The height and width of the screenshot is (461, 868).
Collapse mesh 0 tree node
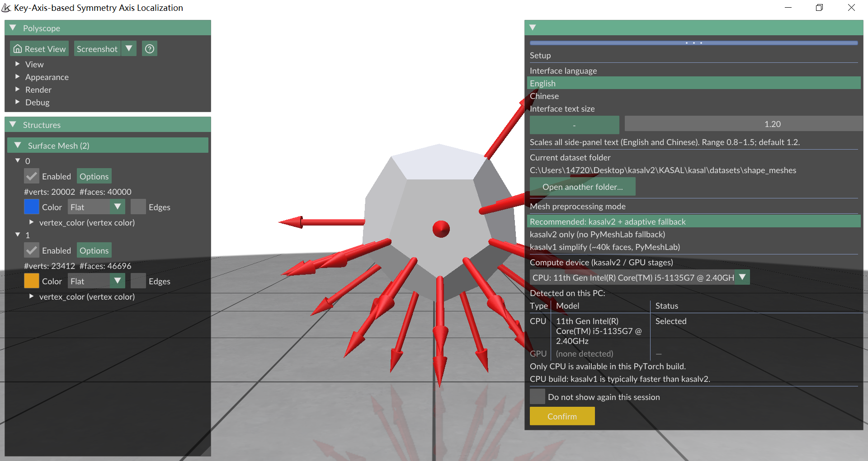point(18,161)
